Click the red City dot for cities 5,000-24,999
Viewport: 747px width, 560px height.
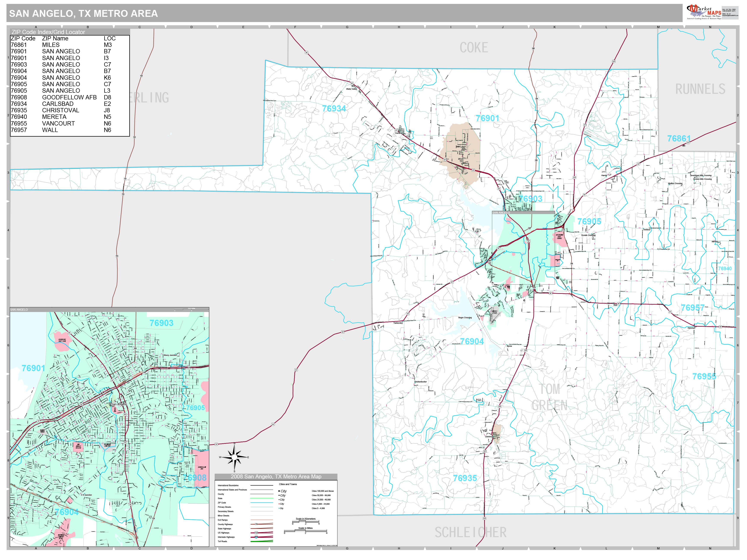(279, 504)
